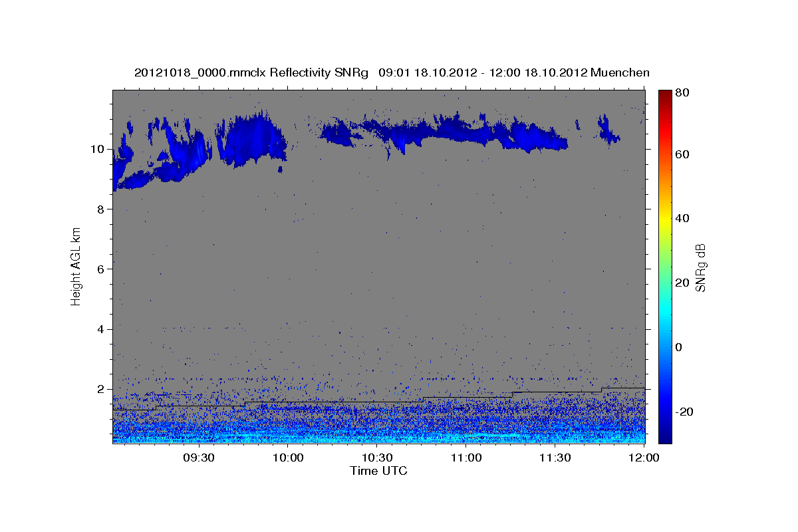Click the colorbar value label 20
This screenshot has height=532, width=798.
point(682,283)
